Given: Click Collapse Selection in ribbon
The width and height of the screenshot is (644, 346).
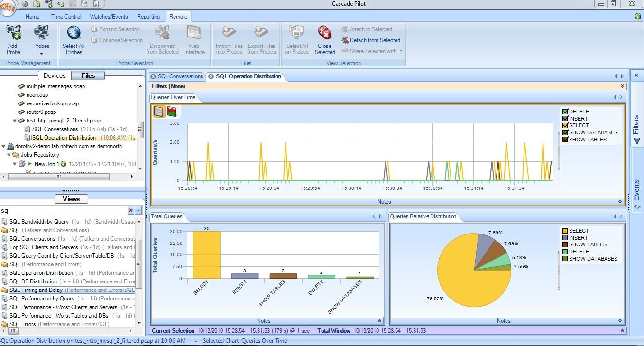Looking at the screenshot, I should (x=117, y=40).
